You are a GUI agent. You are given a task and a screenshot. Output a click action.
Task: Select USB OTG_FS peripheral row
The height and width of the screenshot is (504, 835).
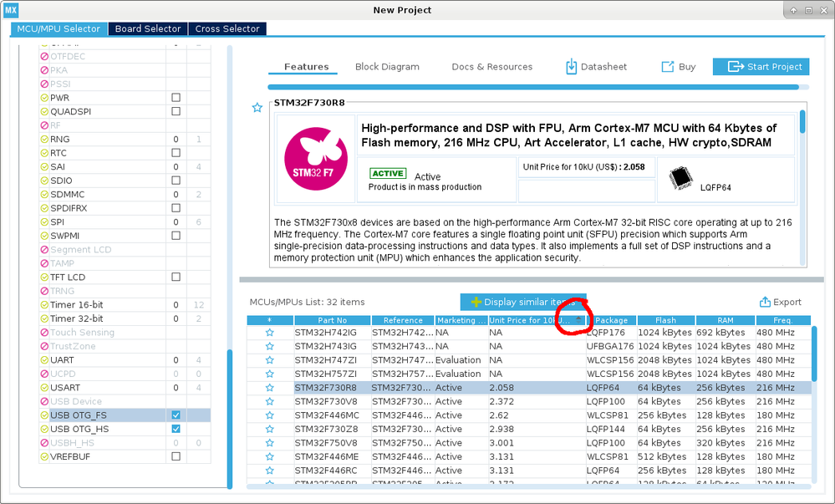click(125, 415)
